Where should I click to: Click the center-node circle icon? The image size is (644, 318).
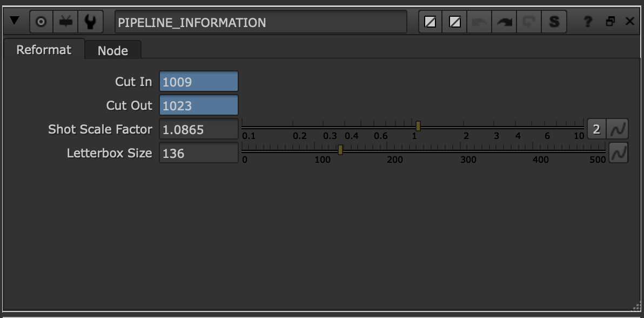pyautogui.click(x=41, y=22)
